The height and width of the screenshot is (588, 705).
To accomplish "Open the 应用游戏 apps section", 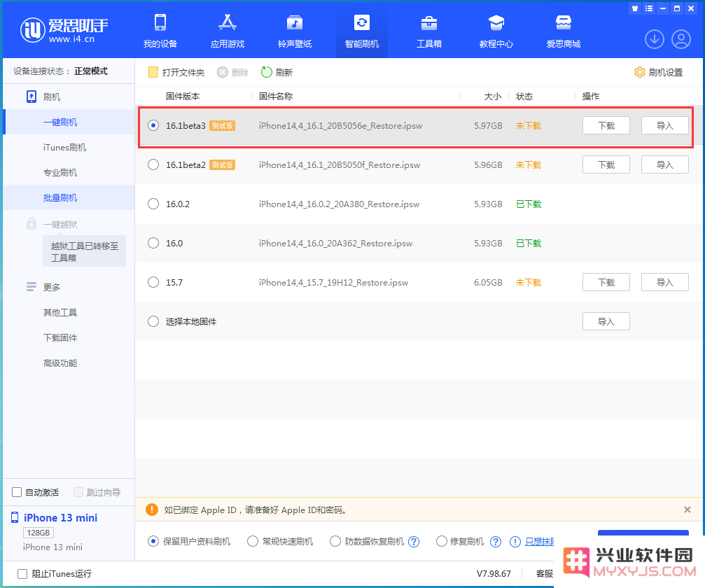I will 228,31.
